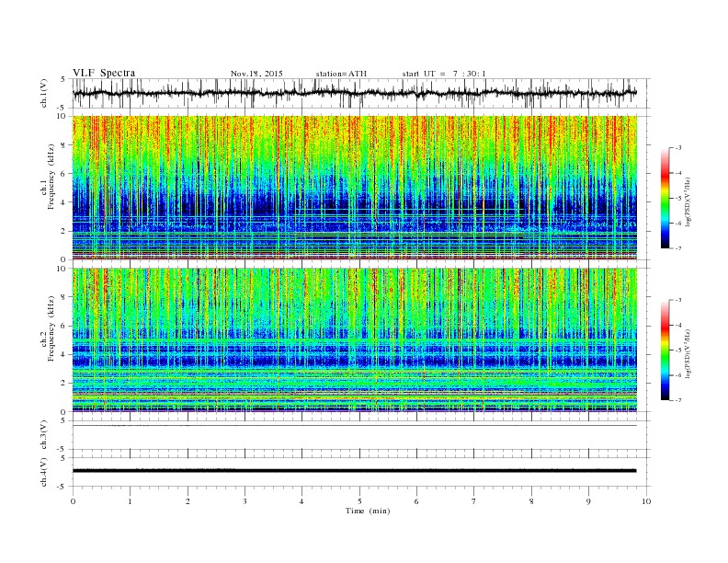Click the "0" tick on the time axis
The image size is (728, 563).
click(73, 501)
